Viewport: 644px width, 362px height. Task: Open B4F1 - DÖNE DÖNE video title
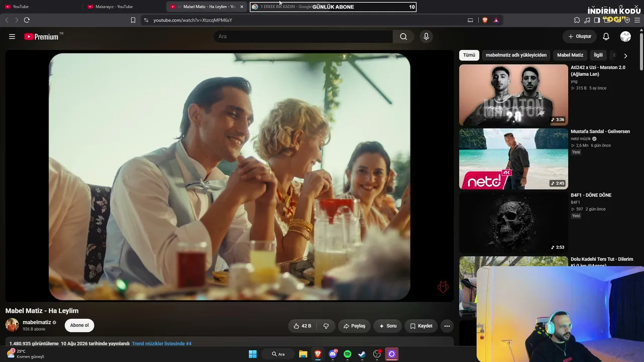coord(591,195)
